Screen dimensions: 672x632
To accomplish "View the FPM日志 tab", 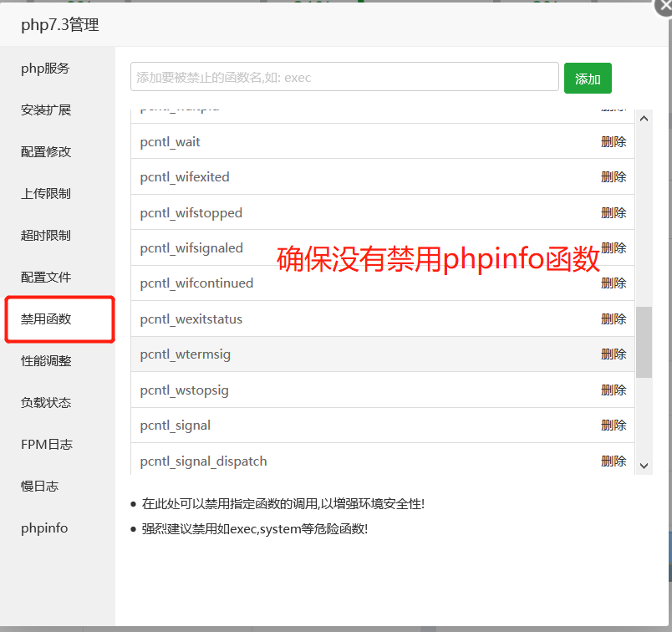I will [46, 445].
